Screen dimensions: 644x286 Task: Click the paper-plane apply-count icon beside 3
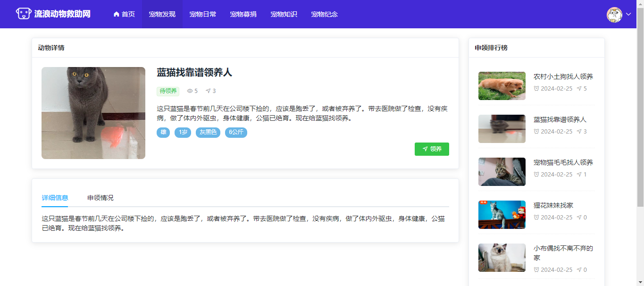208,91
